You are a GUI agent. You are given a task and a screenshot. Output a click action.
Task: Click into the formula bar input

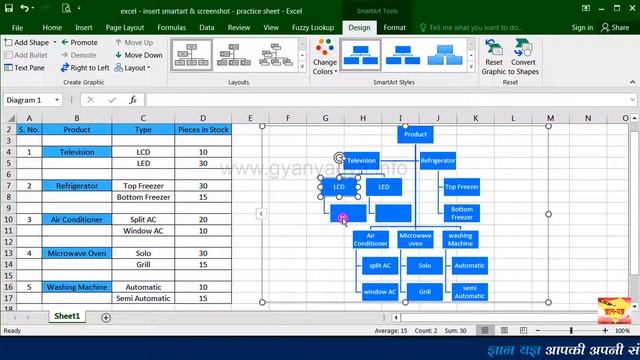[x=387, y=100]
